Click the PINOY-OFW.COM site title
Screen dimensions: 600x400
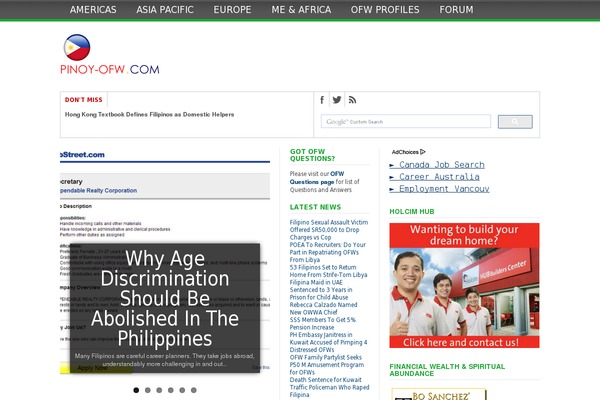[110, 70]
